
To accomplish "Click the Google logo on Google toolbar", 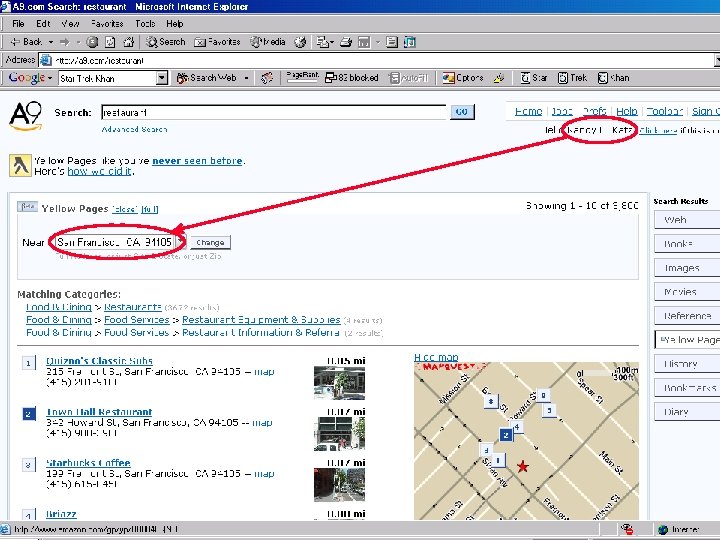I will click(27, 78).
